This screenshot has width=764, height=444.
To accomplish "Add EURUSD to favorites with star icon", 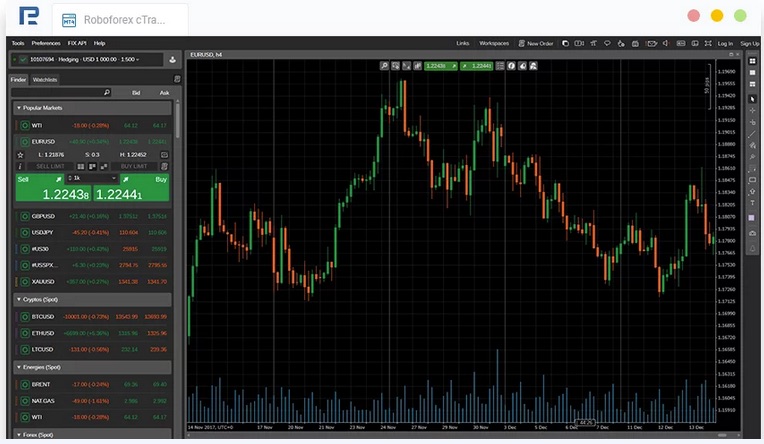I will coord(20,155).
